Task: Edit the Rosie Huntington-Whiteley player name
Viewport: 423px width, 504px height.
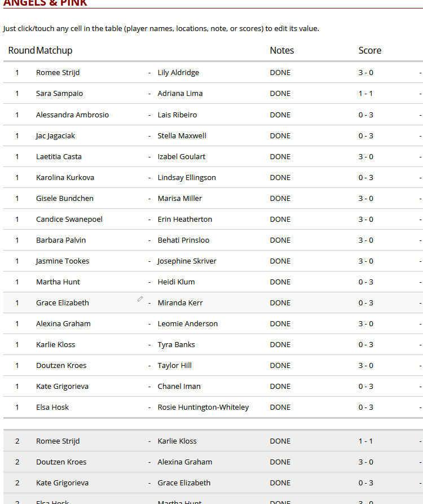Action: [203, 407]
